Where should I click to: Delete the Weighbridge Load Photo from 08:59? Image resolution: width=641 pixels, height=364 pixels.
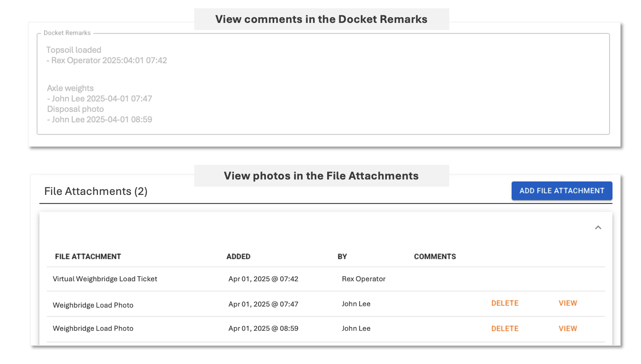coord(505,329)
